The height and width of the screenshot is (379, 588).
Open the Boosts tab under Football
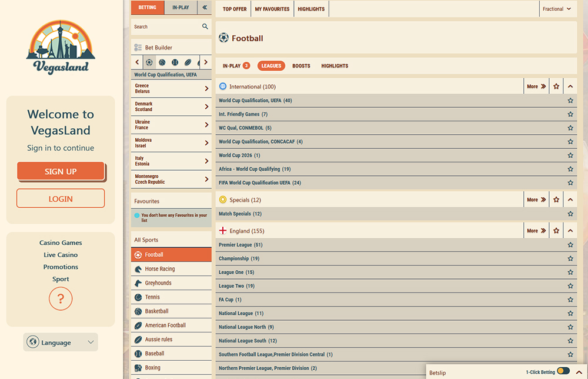pos(301,66)
